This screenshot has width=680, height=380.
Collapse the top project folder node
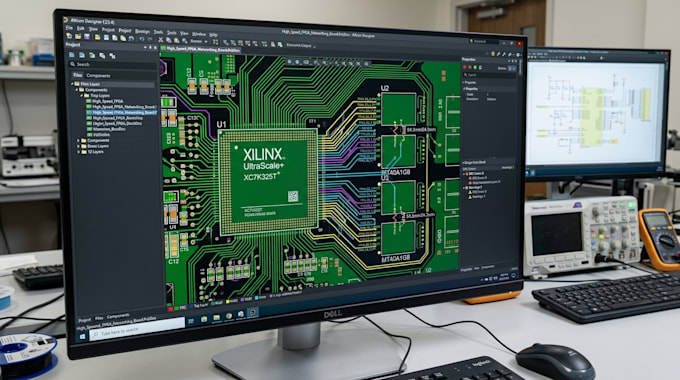(72, 84)
